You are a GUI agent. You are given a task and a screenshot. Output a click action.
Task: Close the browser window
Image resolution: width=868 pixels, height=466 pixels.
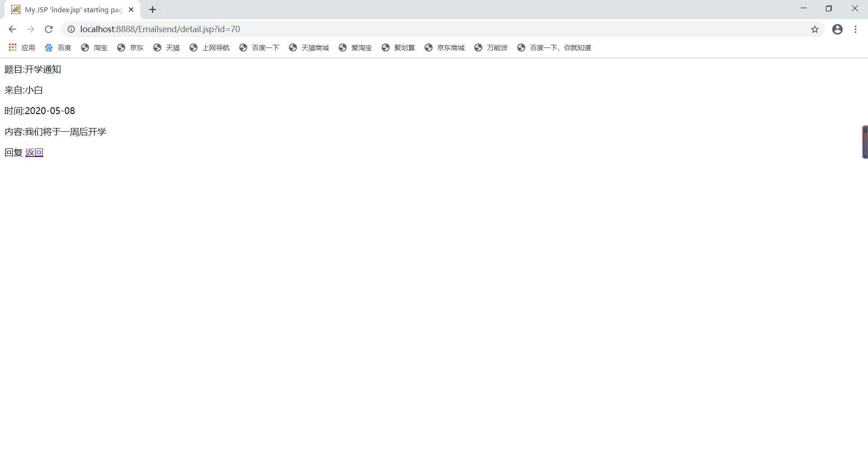click(854, 9)
